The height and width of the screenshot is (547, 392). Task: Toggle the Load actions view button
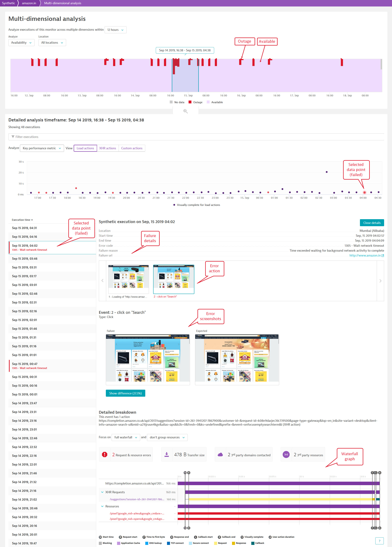(x=84, y=148)
